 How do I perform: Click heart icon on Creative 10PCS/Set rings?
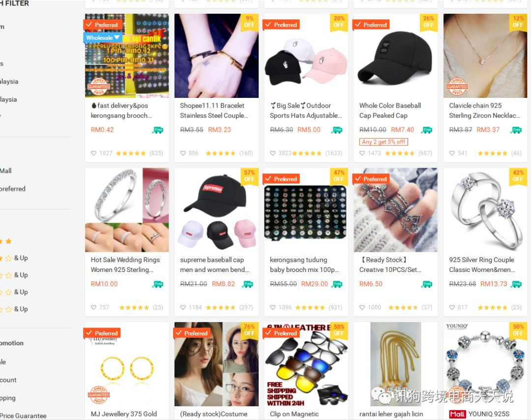(x=362, y=307)
